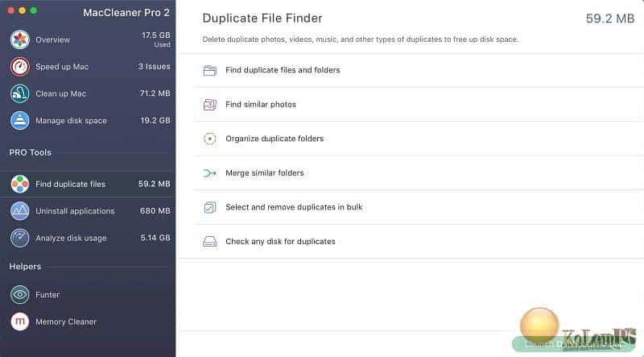Open the Memory Cleaner helper
644x357 pixels.
click(66, 322)
